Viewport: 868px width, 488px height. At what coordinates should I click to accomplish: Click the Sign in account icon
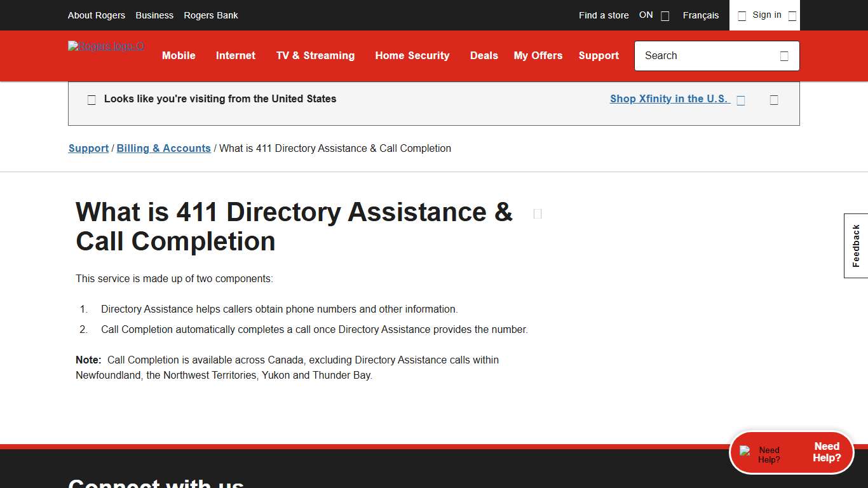742,15
